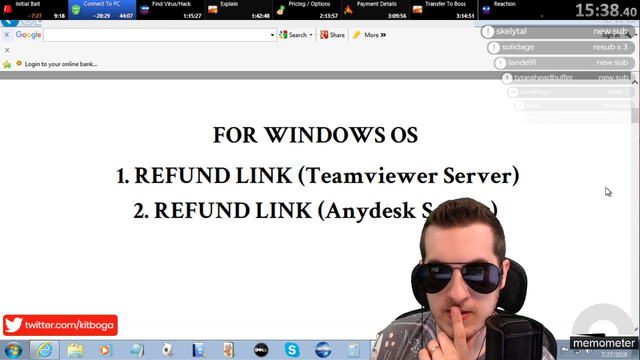Click the favorites star icon
640x360 pixels.
7,64
